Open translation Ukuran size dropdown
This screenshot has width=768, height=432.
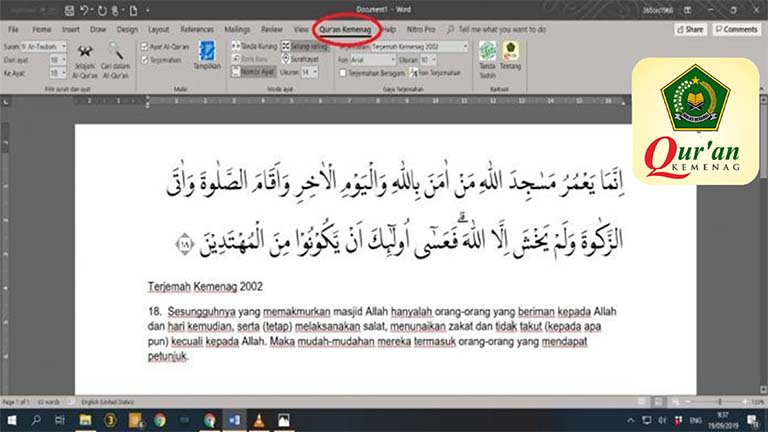434,60
